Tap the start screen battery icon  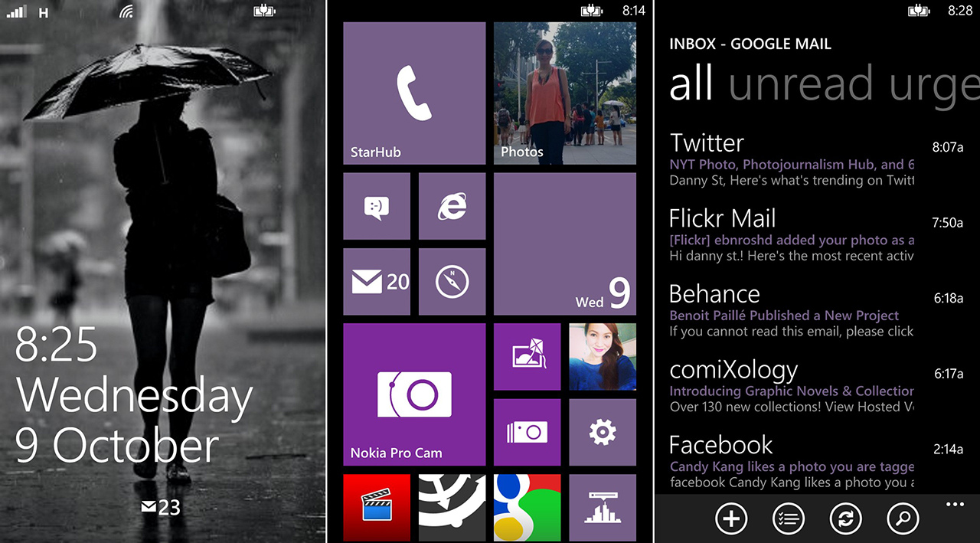(593, 11)
